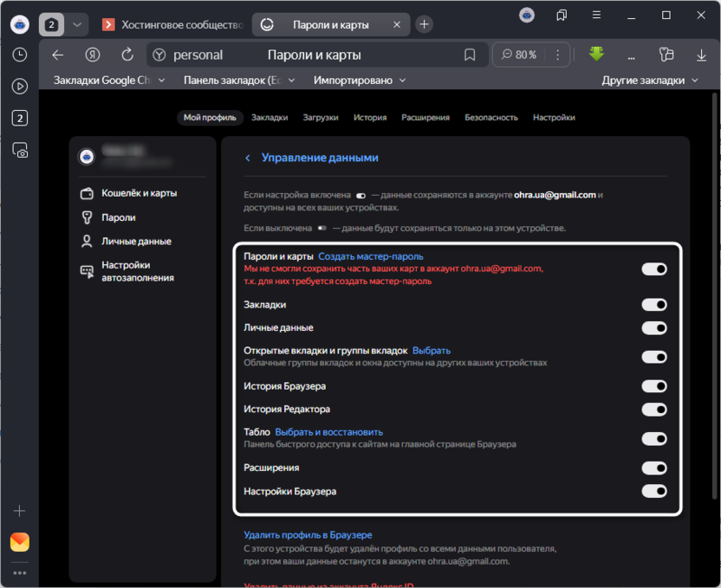Go back via chevron next to Управление данными
Screen dimensions: 721x588
247,158
